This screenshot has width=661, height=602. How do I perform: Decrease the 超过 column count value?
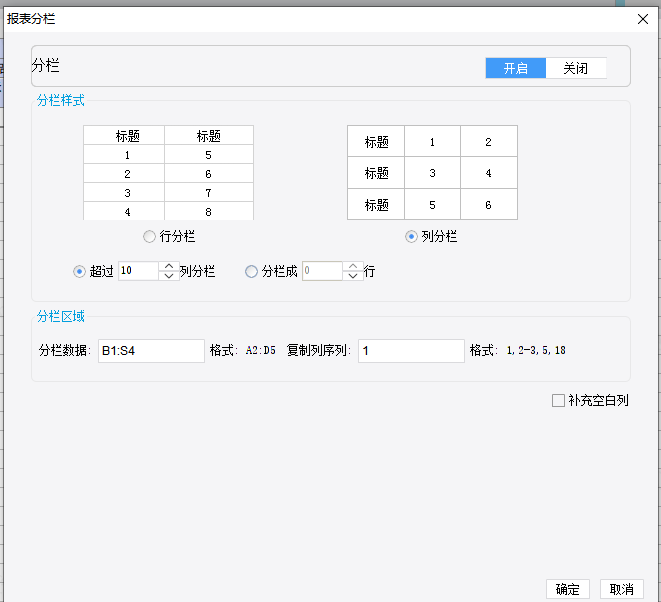[168, 276]
